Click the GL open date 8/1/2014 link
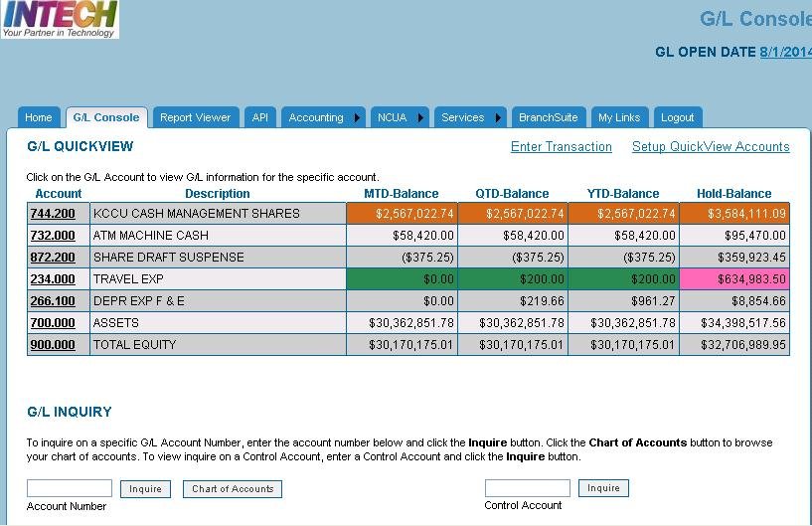812x526 pixels. [785, 52]
